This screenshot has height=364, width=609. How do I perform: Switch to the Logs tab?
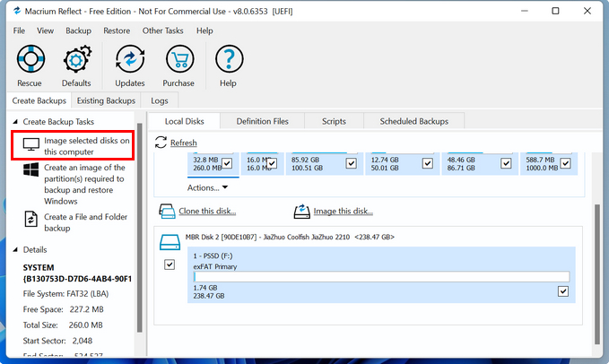tap(160, 100)
